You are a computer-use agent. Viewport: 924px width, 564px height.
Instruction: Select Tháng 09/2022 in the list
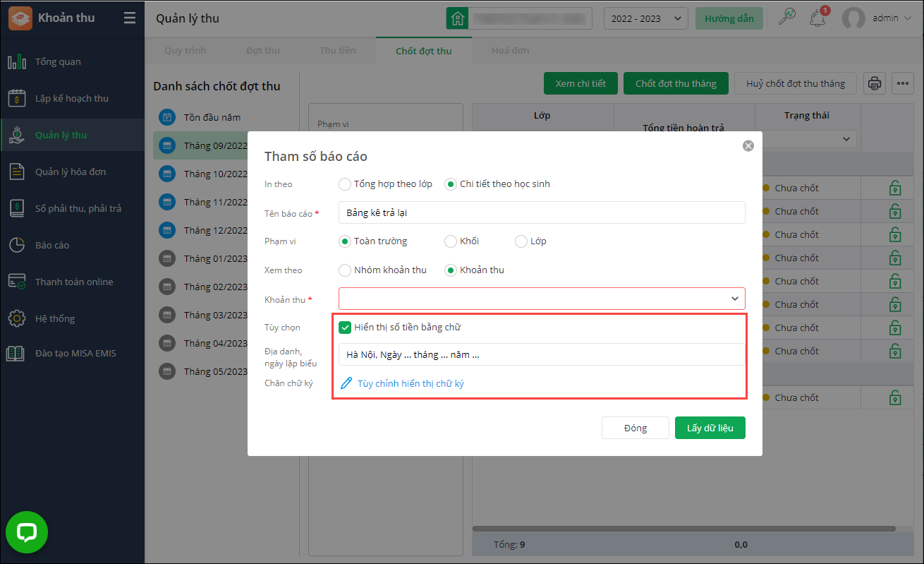tap(216, 146)
